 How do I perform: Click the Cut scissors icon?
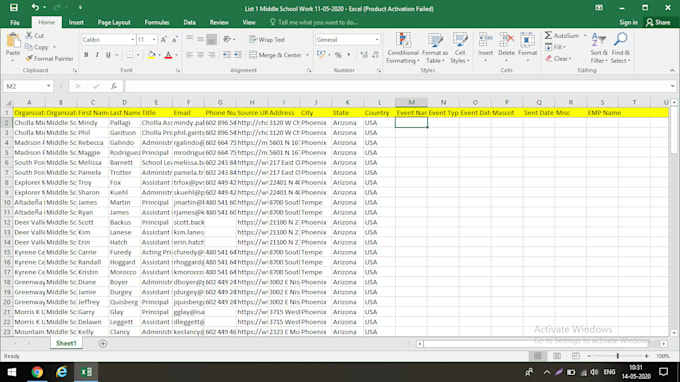click(29, 36)
